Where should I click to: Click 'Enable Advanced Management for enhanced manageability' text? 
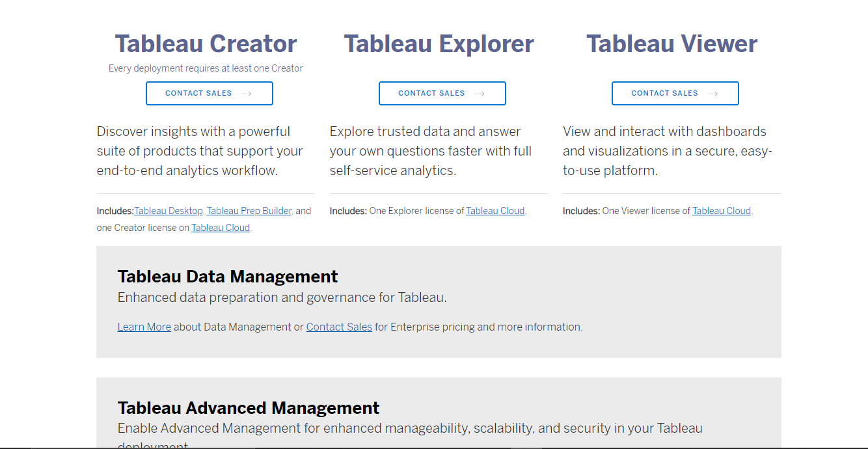(x=410, y=435)
